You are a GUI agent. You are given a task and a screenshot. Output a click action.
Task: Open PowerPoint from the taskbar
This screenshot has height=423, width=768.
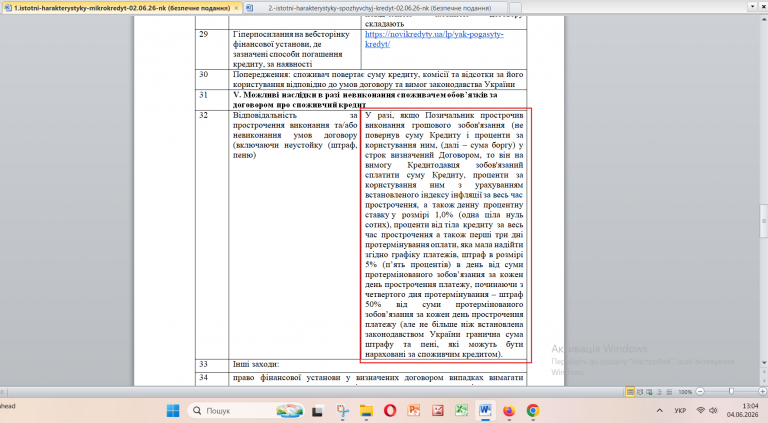[x=414, y=410]
